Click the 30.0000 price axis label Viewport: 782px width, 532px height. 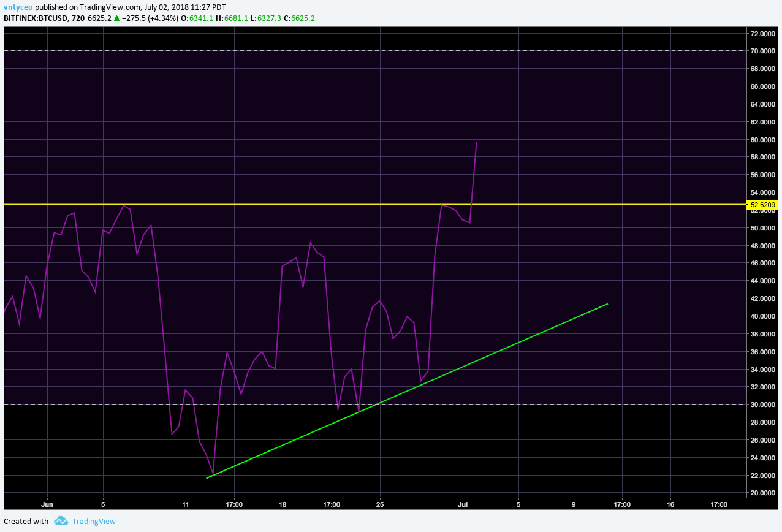point(764,405)
